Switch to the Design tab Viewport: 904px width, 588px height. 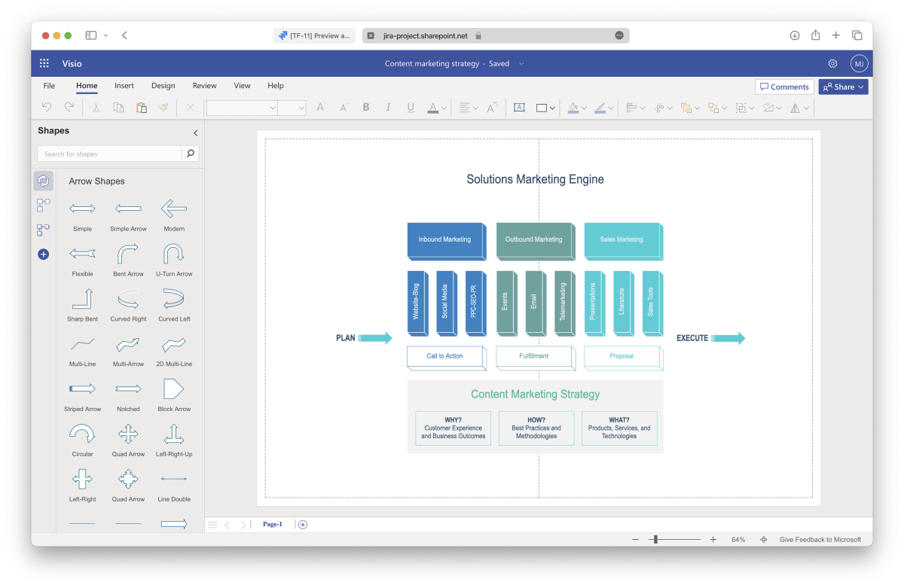point(163,86)
